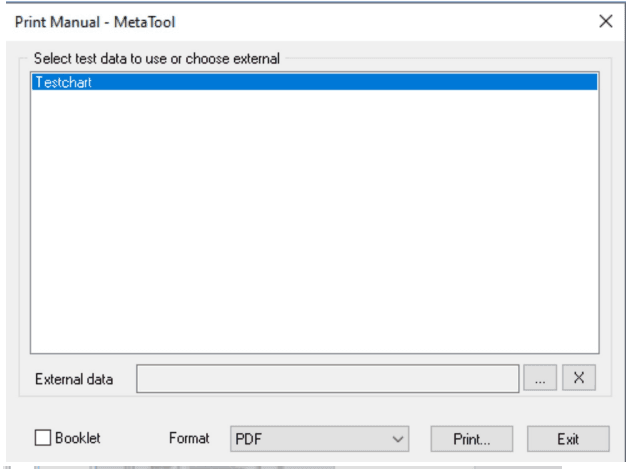The image size is (628, 474).
Task: Click empty area of test data list
Action: [314, 220]
